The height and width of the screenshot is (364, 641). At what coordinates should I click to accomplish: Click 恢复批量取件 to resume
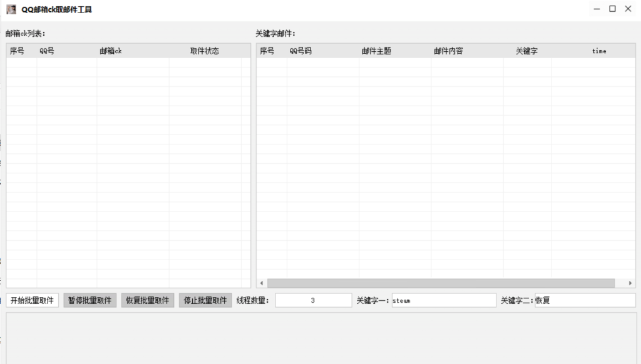tap(148, 300)
